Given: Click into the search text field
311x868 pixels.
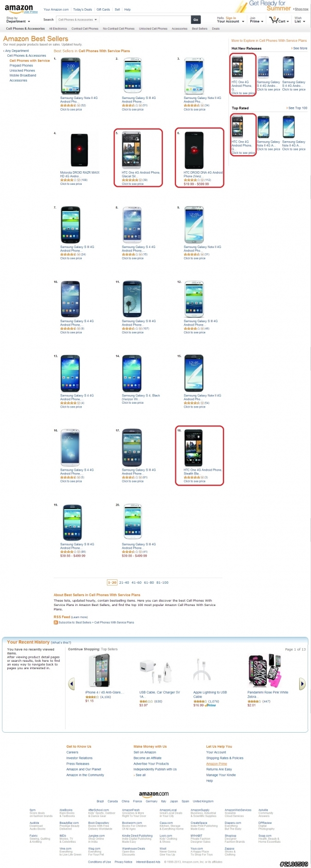Looking at the screenshot, I should (x=144, y=20).
